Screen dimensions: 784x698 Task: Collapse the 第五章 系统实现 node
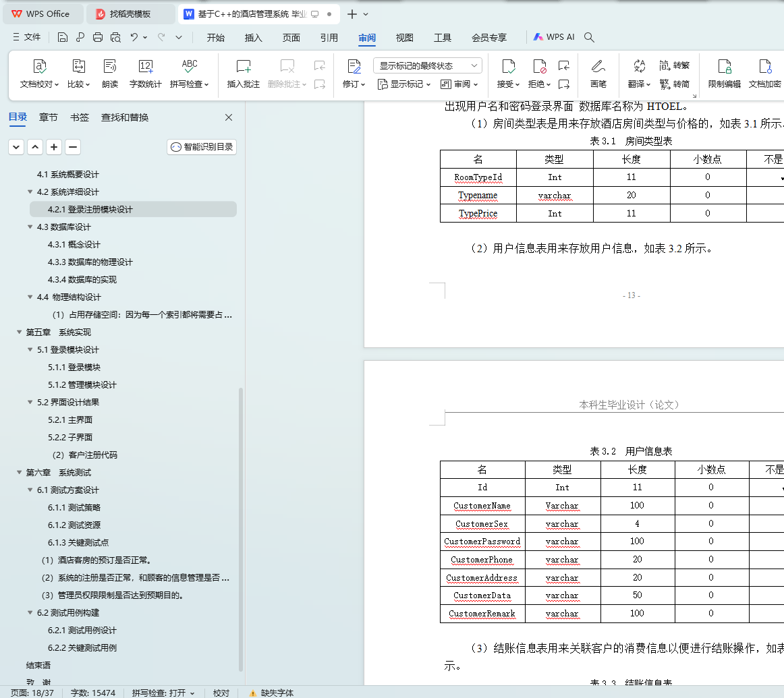pos(19,332)
